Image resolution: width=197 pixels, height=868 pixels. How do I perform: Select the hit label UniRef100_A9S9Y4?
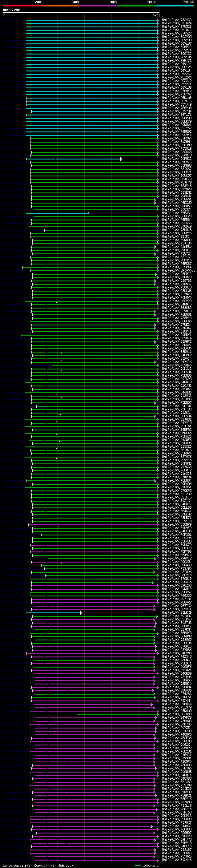pyautogui.click(x=177, y=135)
